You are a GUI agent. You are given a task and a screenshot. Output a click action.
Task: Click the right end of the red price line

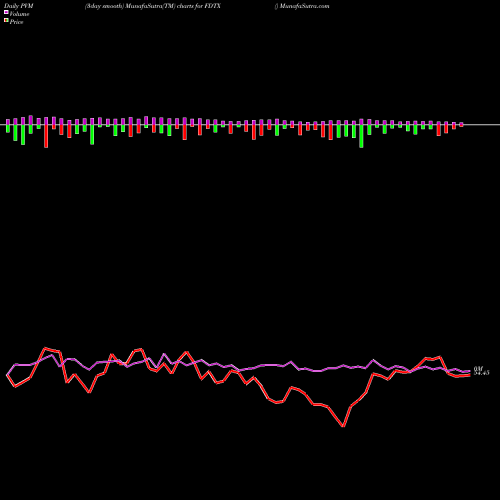(469, 375)
